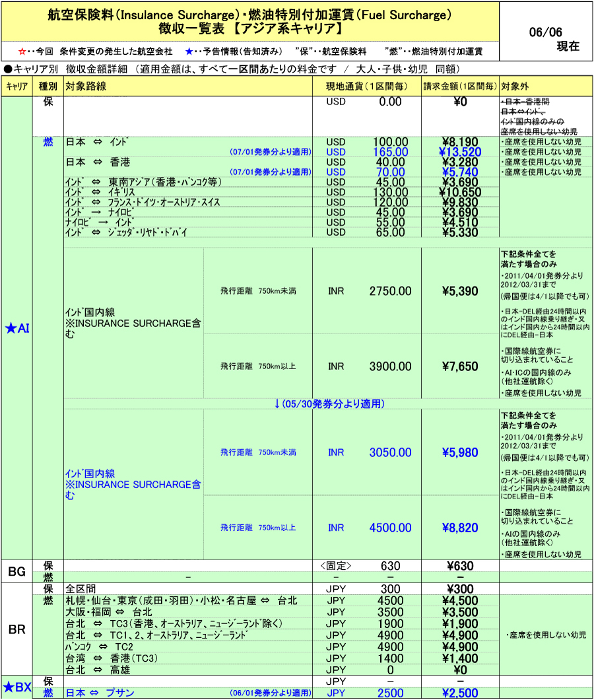Image resolution: width=594 pixels, height=700 pixels.
Task: Click the ¥5,330 amount
Action: (x=460, y=232)
